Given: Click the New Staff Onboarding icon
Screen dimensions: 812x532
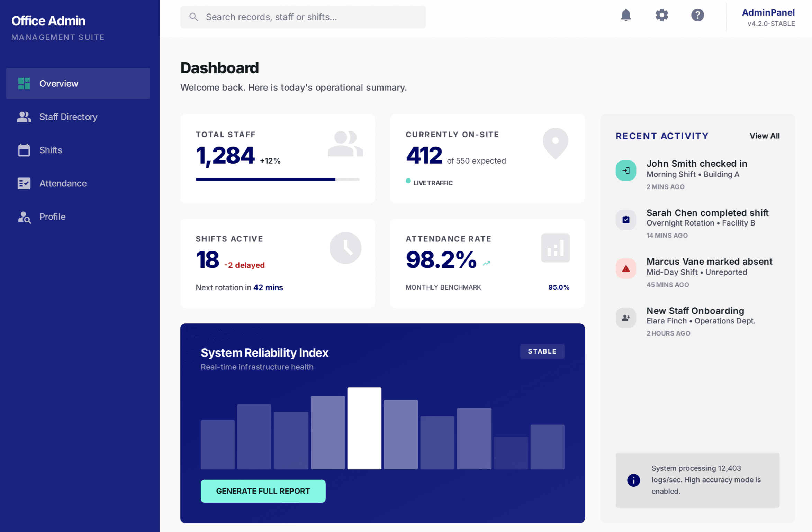Looking at the screenshot, I should (626, 318).
